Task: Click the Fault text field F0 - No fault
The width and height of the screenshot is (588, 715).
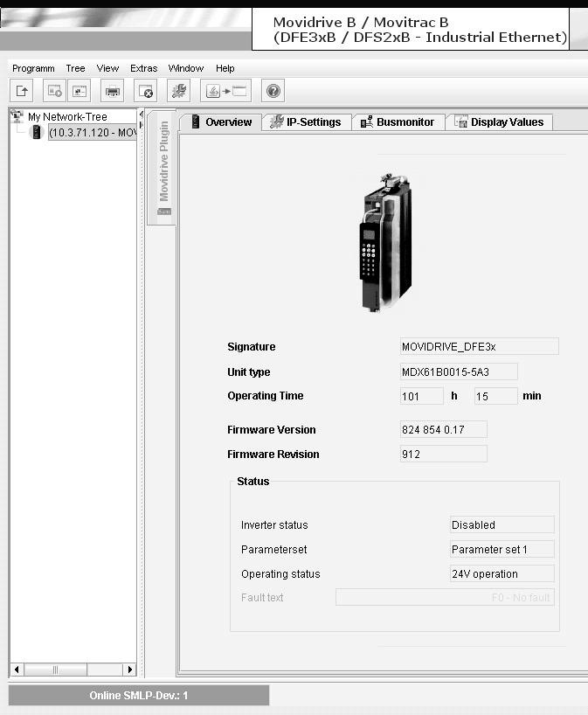Action: 445,597
